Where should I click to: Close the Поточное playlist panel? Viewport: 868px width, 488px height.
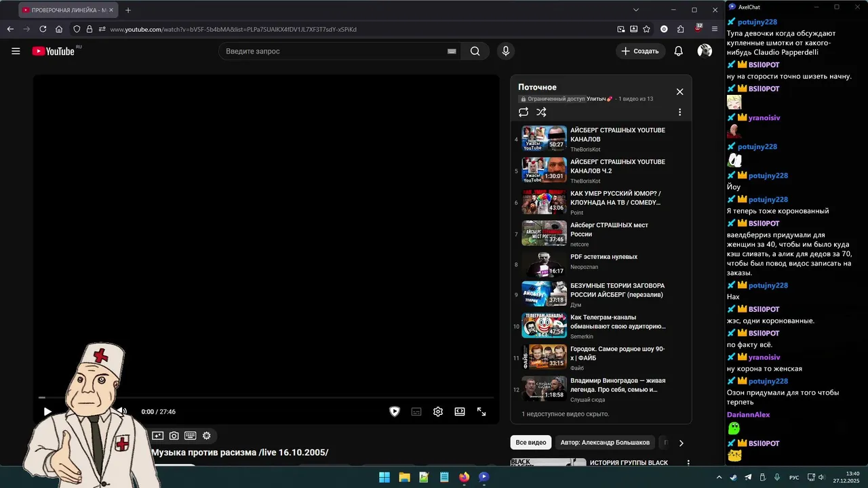[679, 91]
